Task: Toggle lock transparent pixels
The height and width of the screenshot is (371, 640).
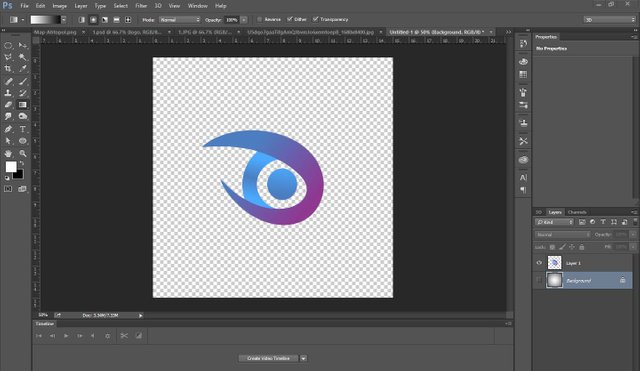Action: point(552,247)
